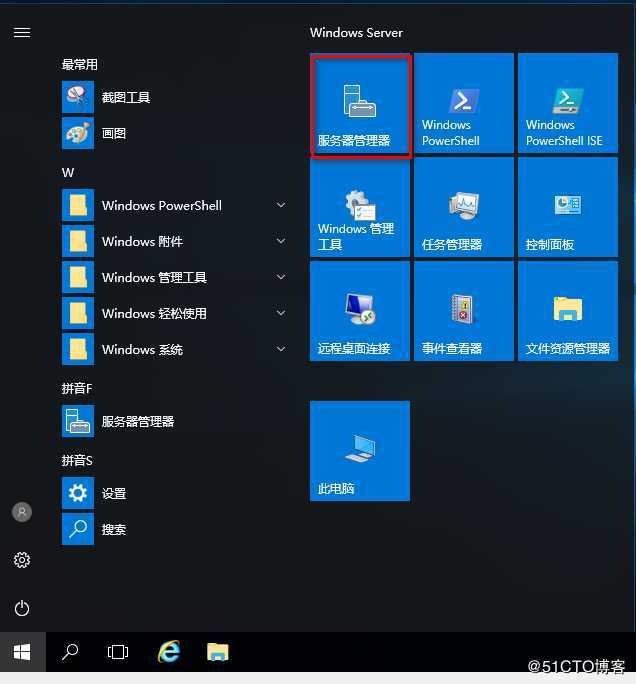Click the 最常用 section heading
Image resolution: width=636 pixels, height=684 pixels.
coord(79,65)
